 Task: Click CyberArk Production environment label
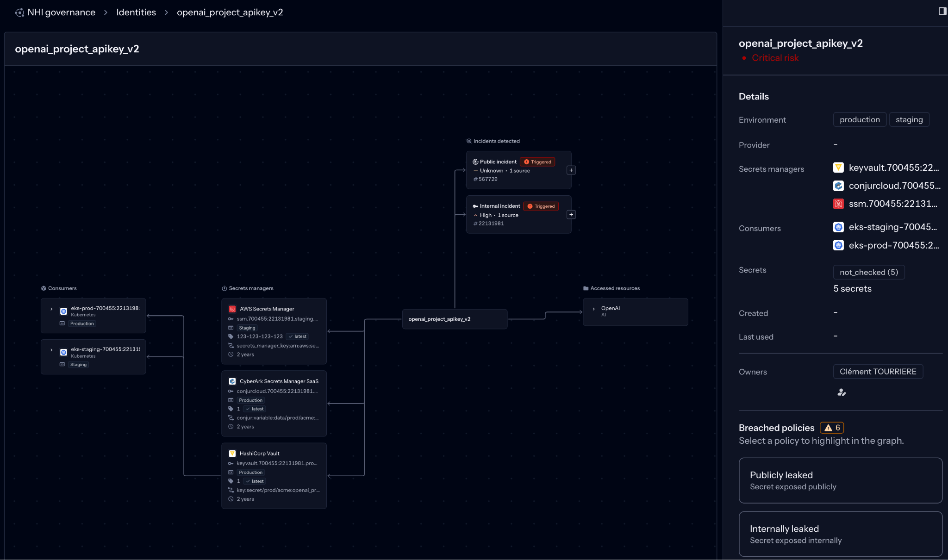tap(250, 400)
